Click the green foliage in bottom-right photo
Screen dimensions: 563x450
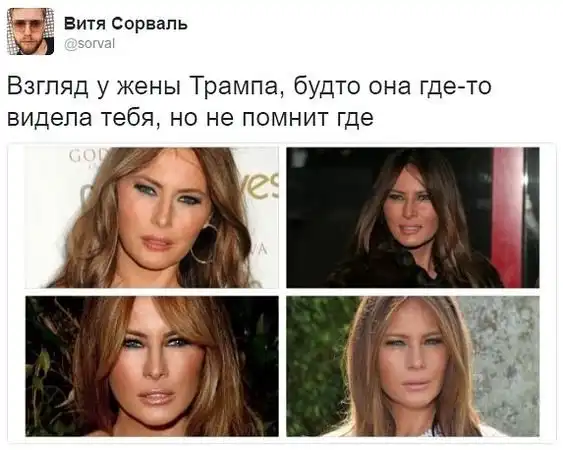click(x=314, y=365)
